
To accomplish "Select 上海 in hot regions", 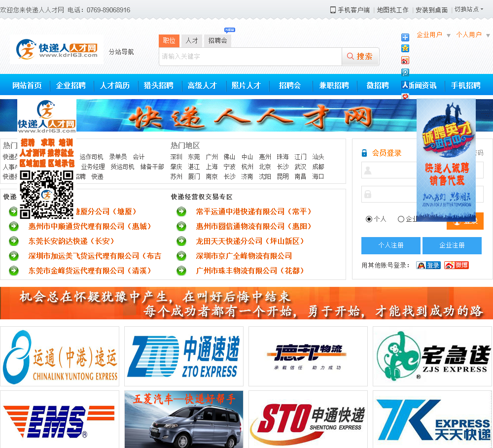I will 212,167.
